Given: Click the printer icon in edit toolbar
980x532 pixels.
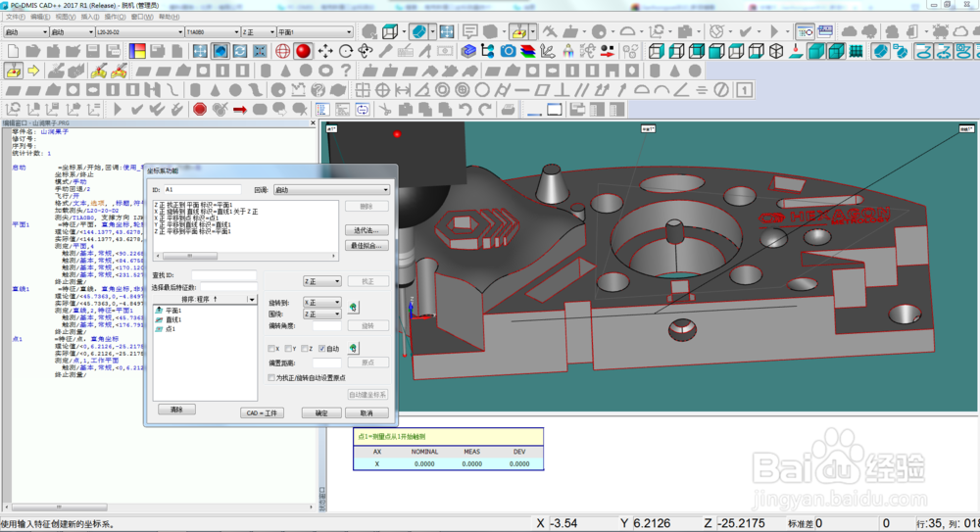Looking at the screenshot, I should tap(508, 110).
